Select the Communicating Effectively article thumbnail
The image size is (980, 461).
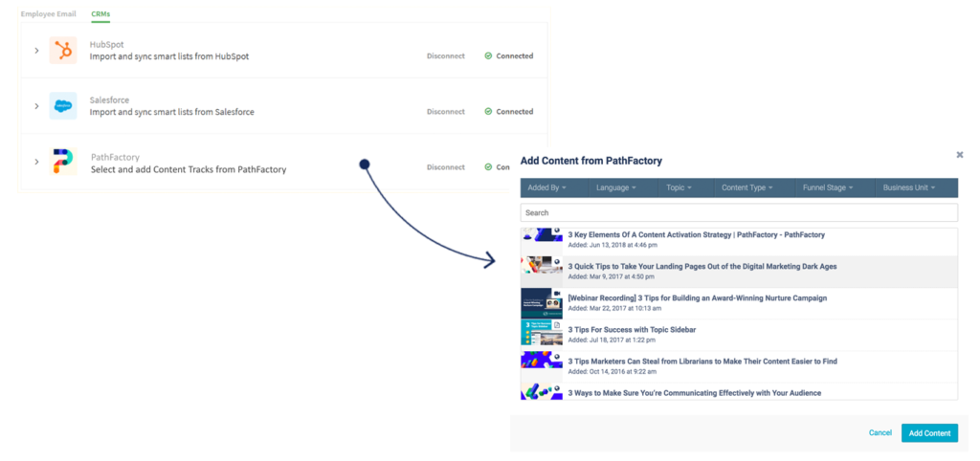[542, 392]
